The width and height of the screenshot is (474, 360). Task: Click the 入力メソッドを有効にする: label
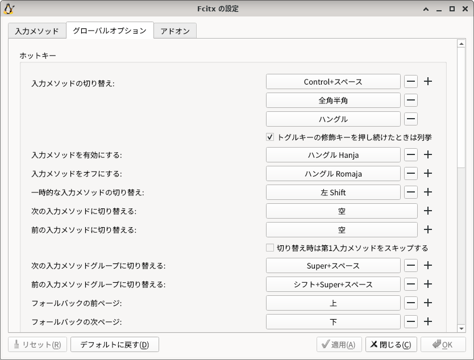77,155
